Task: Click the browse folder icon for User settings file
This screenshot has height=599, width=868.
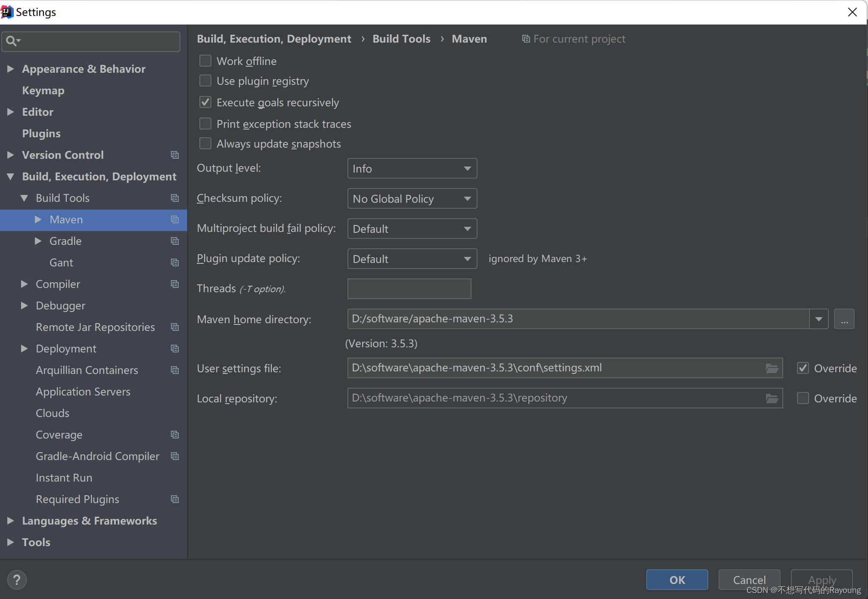Action: [x=772, y=367]
